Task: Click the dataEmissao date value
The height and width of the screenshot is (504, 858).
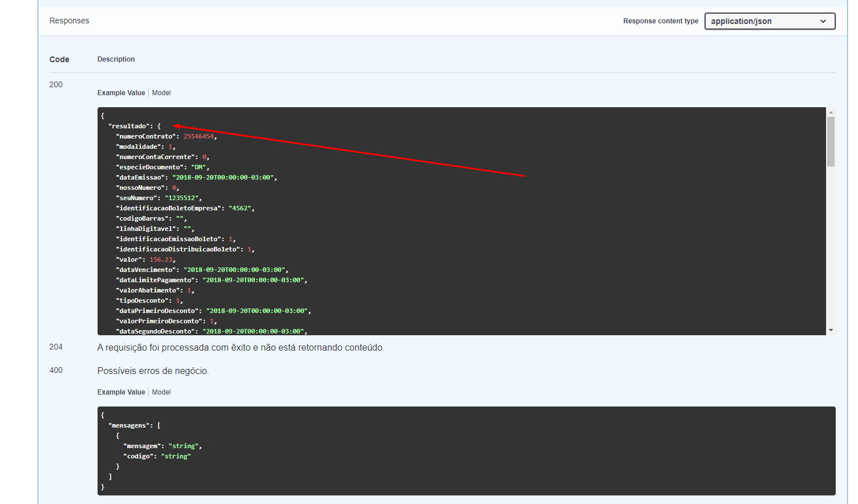Action: coord(223,177)
